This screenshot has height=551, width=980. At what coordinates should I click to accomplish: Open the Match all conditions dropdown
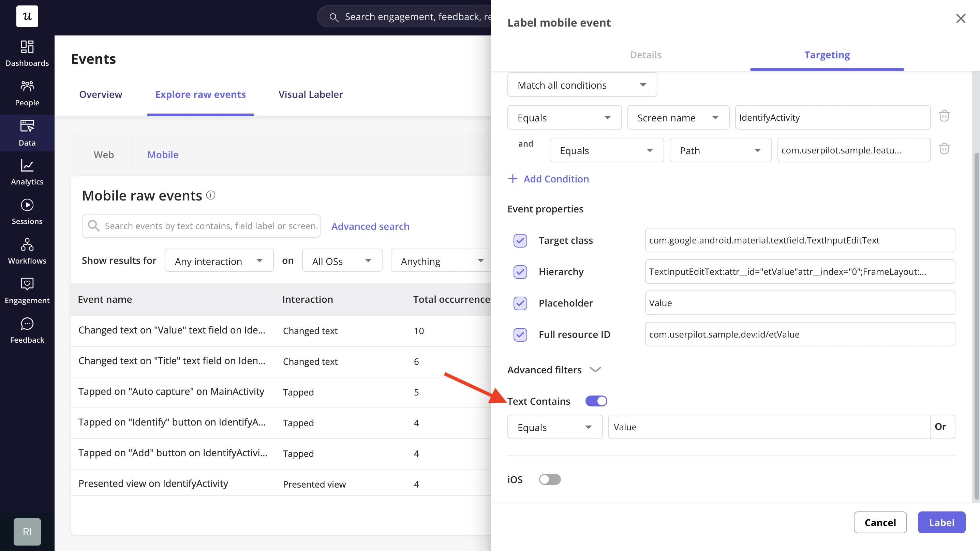point(582,85)
